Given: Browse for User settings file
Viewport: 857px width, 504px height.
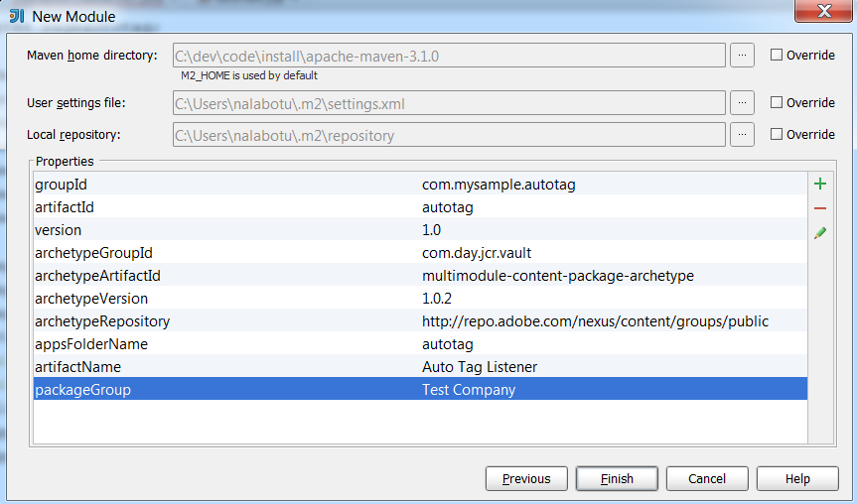Looking at the screenshot, I should tap(742, 102).
